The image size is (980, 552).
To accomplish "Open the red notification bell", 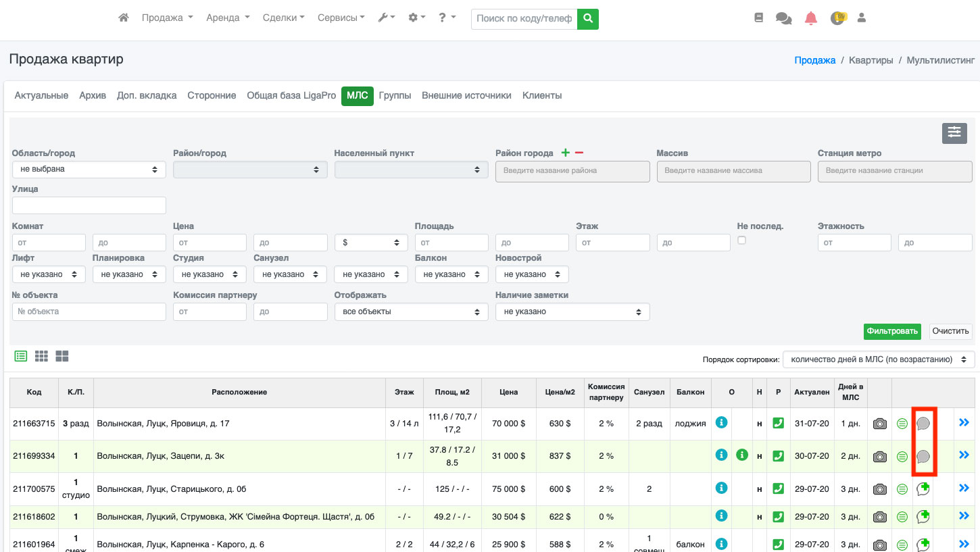I will pos(811,19).
